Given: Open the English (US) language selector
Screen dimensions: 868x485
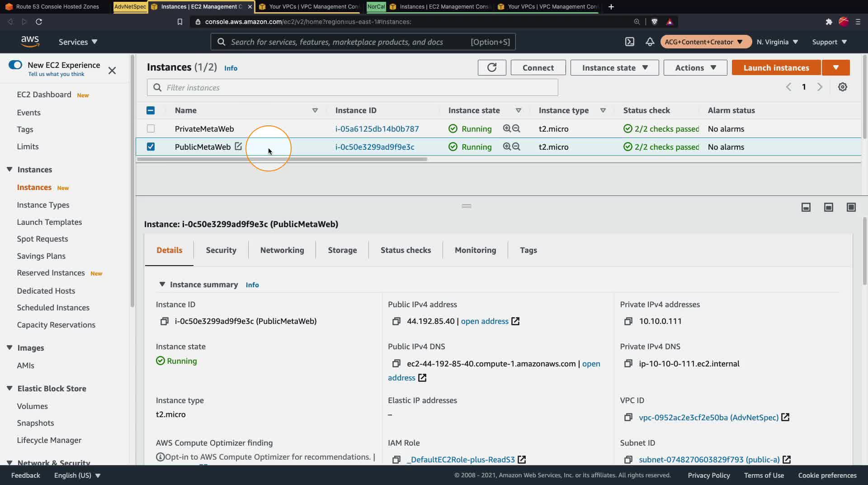Looking at the screenshot, I should point(77,475).
